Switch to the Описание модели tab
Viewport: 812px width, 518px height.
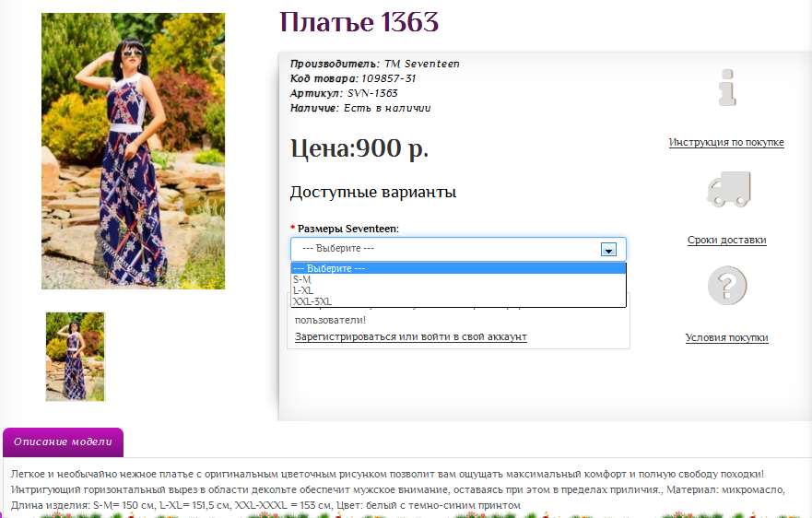pos(64,441)
